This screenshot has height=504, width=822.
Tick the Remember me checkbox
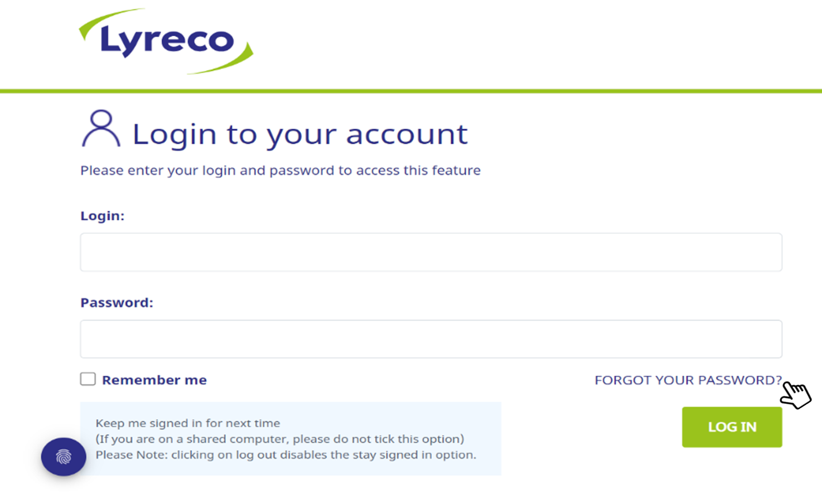(x=88, y=379)
